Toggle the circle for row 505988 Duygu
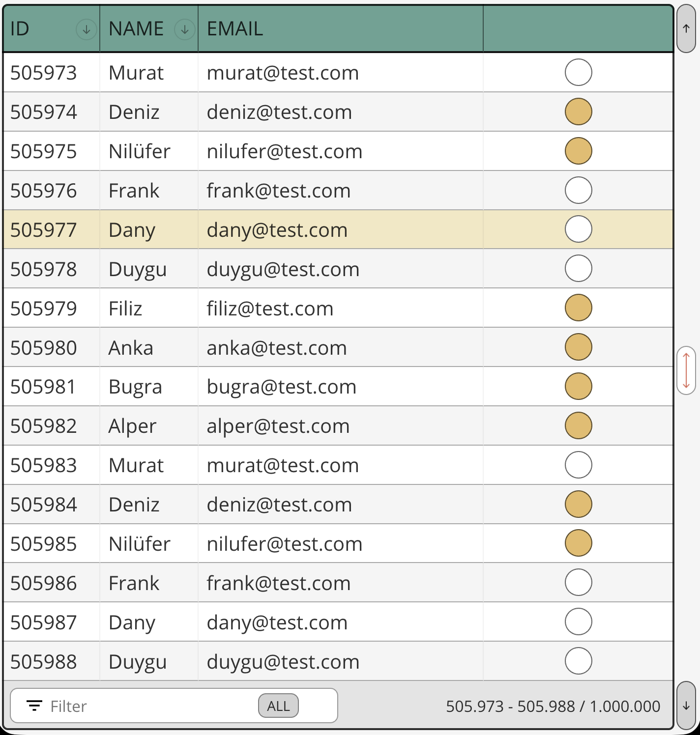This screenshot has width=700, height=735. click(x=578, y=661)
